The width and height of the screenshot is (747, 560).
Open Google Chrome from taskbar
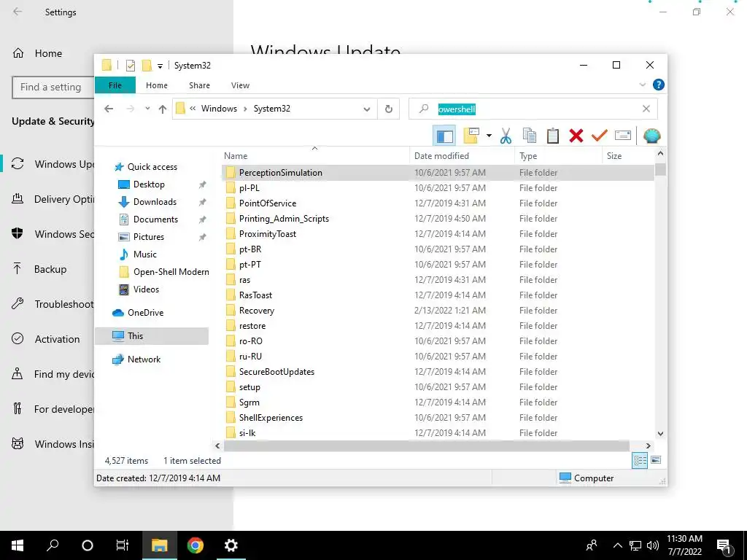coord(196,545)
